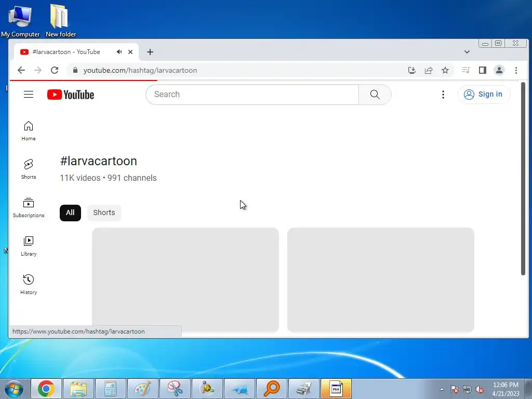
Task: Open the second loading video thumbnail
Action: coord(381,280)
